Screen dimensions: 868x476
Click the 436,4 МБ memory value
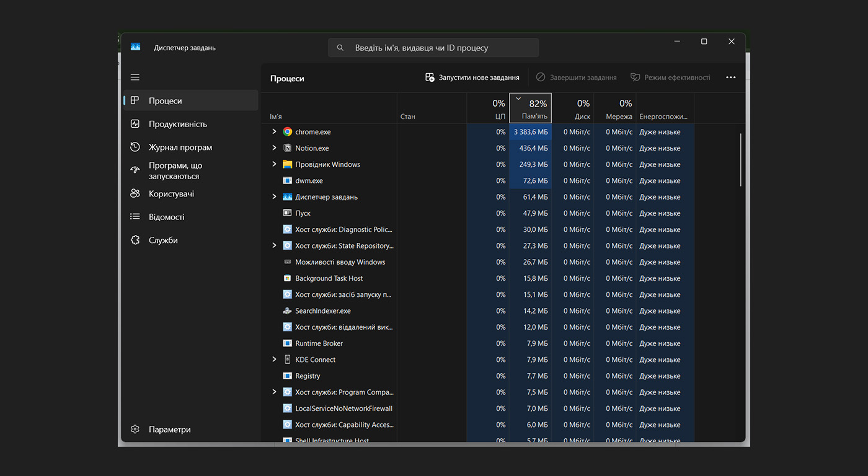pos(533,148)
